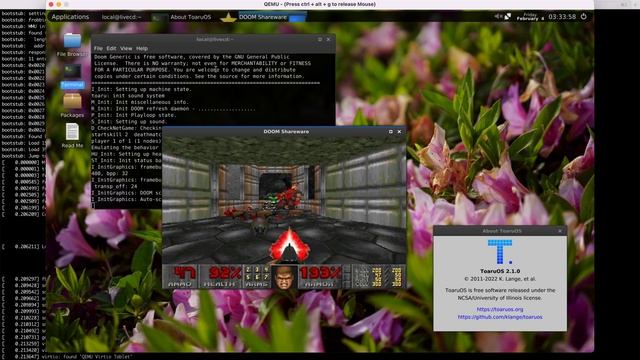The height and width of the screenshot is (360, 640).
Task: Click the 03:33:58 clock in the panel
Action: (562, 17)
